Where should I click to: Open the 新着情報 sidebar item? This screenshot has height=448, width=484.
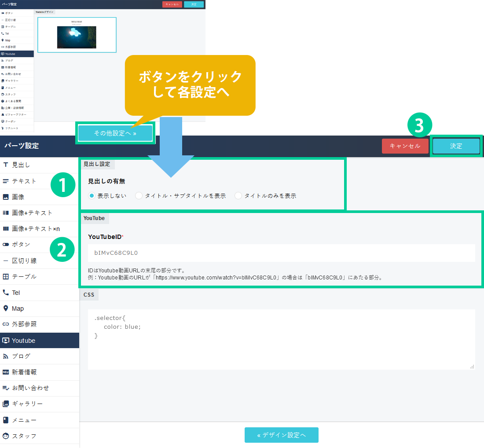(40, 372)
